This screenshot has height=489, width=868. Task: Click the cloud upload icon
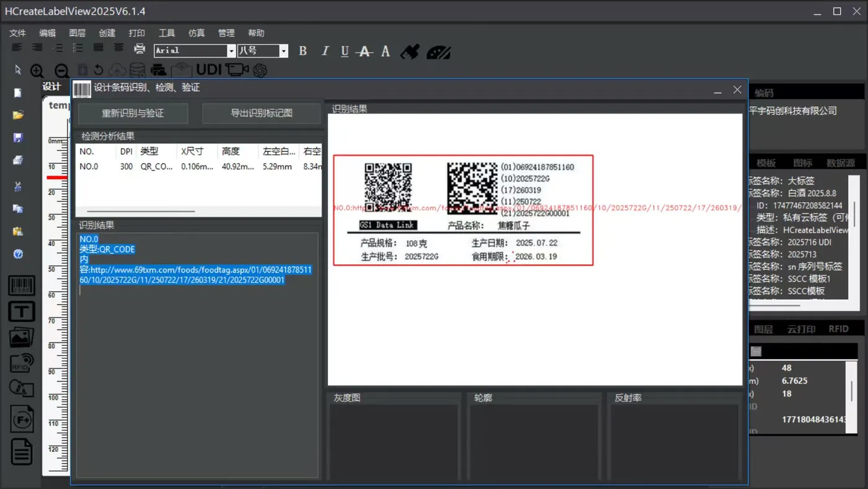point(117,70)
